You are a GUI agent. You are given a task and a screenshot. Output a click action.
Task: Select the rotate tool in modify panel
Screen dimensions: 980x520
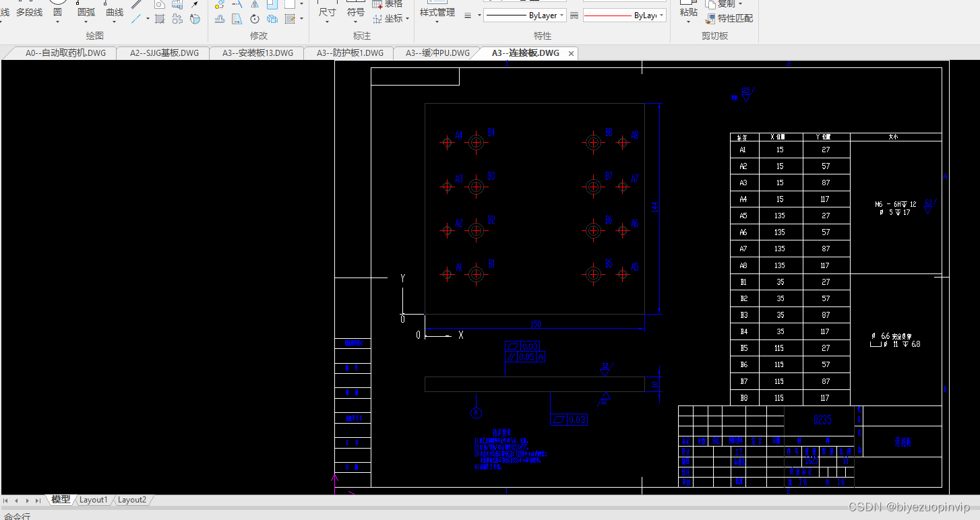(255, 19)
